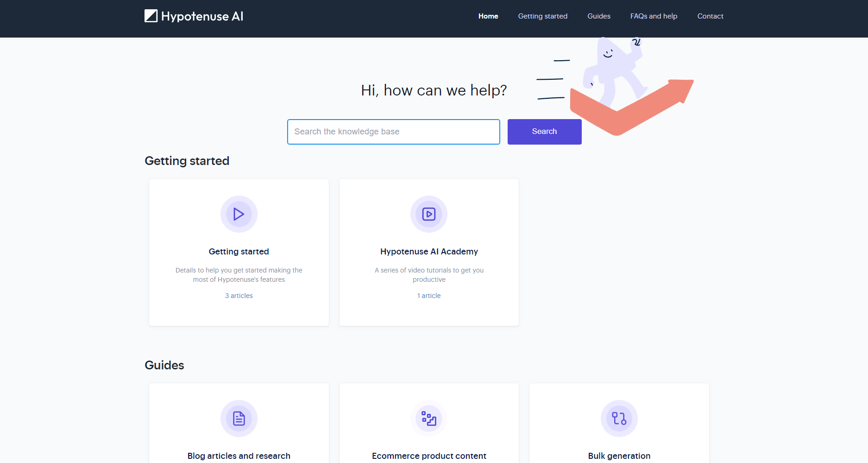Click the Bulk generation workflow icon
This screenshot has width=868, height=463.
coord(619,419)
